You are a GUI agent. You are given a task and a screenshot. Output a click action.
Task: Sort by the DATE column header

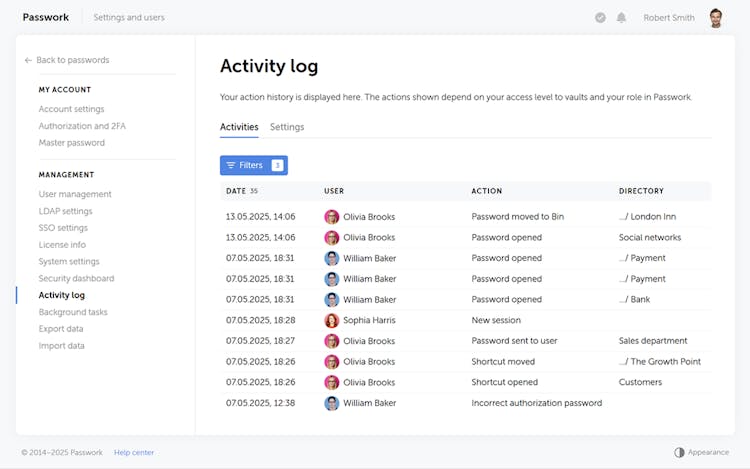[236, 191]
